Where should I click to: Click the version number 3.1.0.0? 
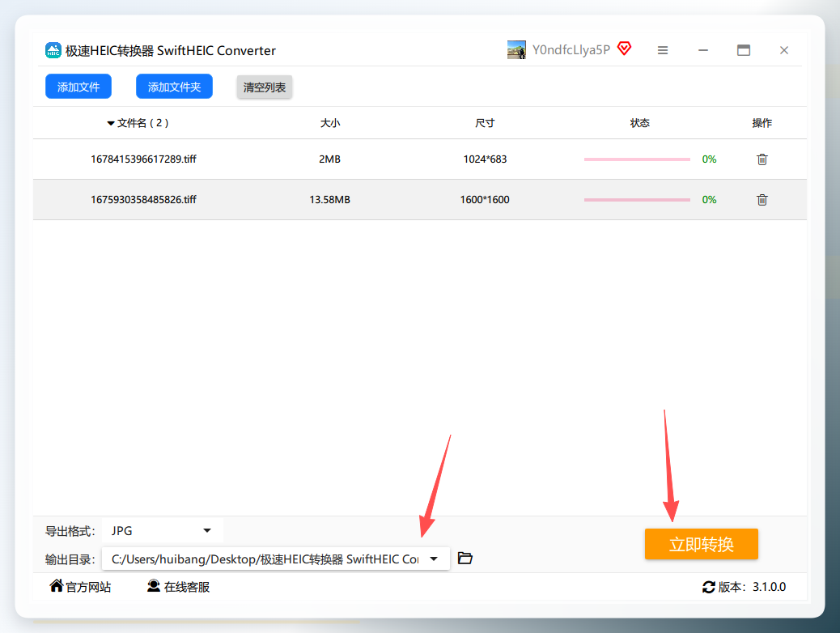(x=770, y=587)
